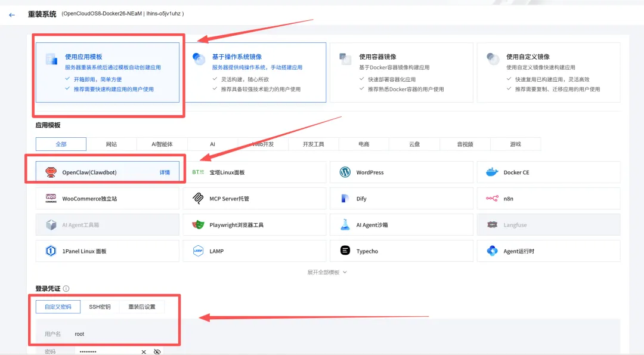Click the Langfuse logo icon
The width and height of the screenshot is (644, 355).
pyautogui.click(x=492, y=225)
